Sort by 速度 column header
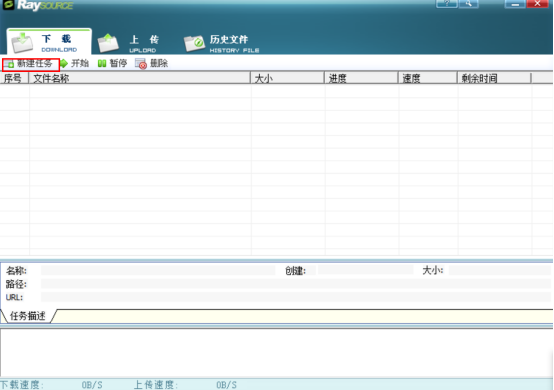The image size is (554, 390). click(428, 78)
